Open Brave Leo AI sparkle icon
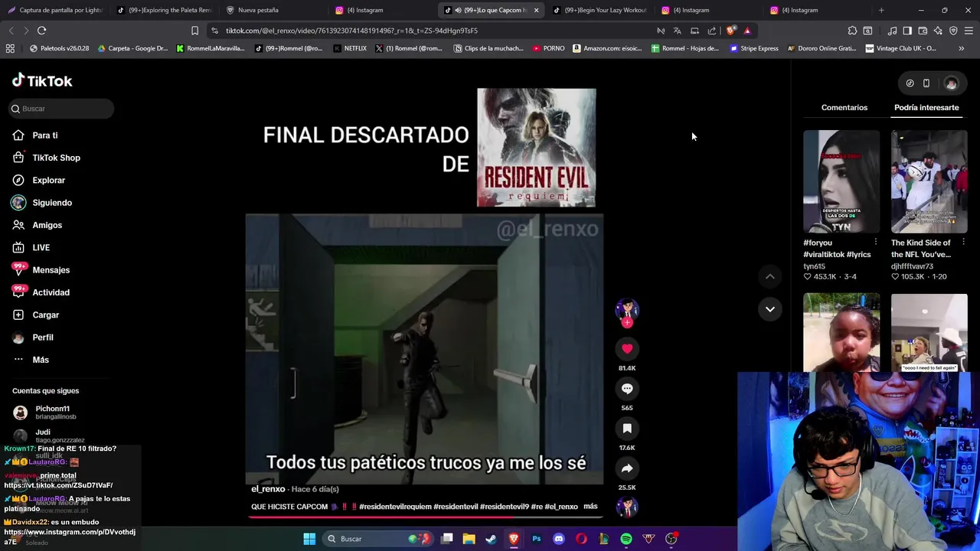This screenshot has width=980, height=551. pos(938,31)
